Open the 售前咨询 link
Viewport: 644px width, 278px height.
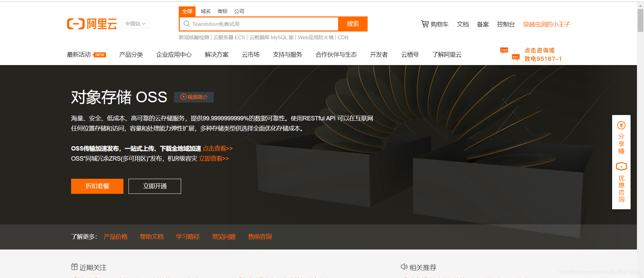pos(260,237)
